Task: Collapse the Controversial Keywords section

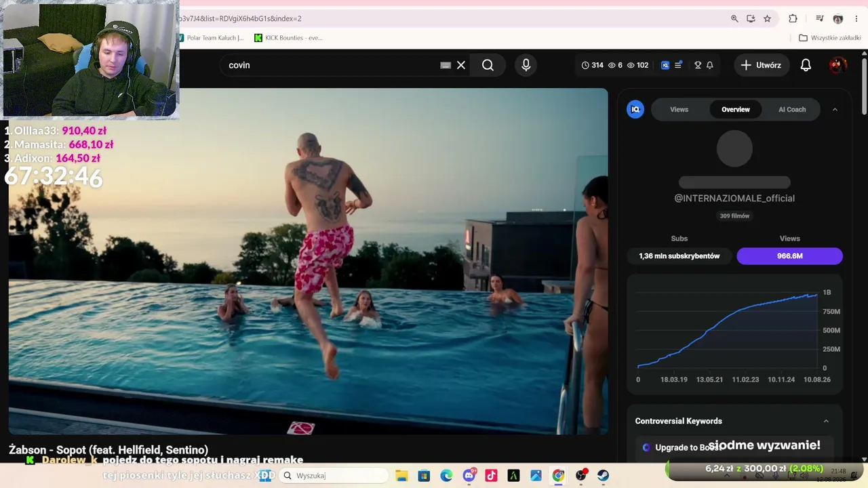Action: click(826, 421)
